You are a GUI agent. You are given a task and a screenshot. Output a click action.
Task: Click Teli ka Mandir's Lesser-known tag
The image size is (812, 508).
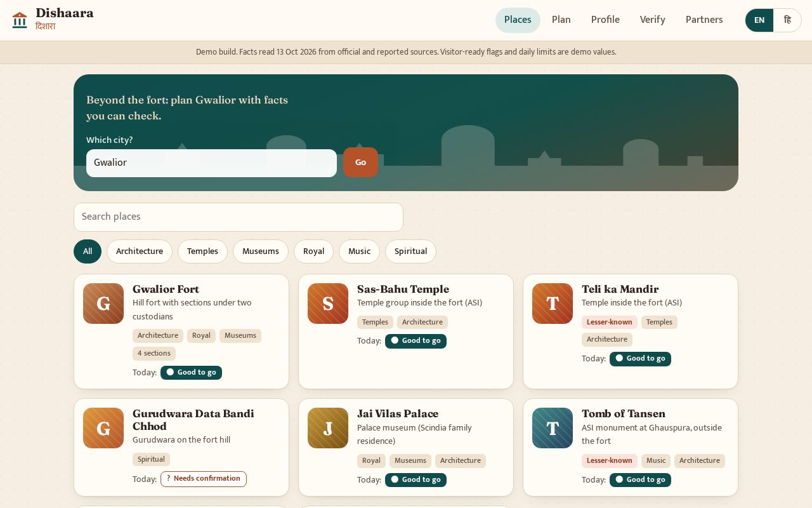pos(610,323)
